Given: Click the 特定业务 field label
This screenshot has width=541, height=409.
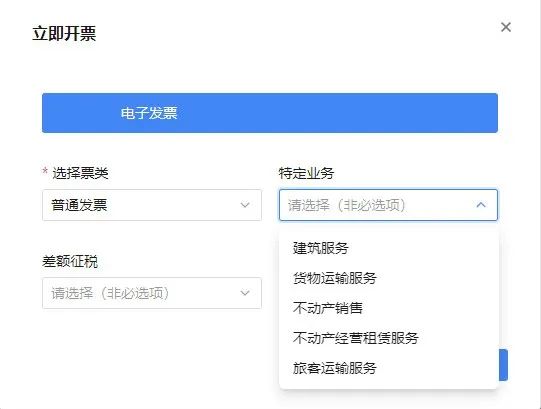Looking at the screenshot, I should [306, 173].
